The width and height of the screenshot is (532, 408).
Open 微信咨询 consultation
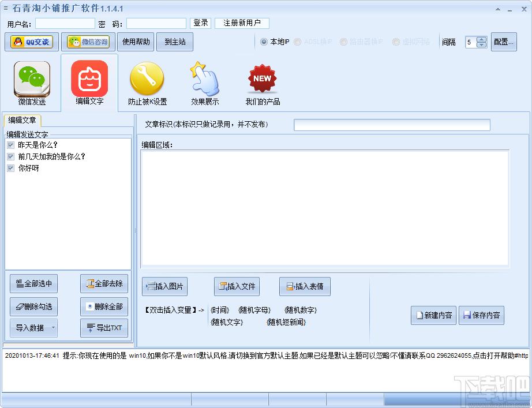click(88, 42)
